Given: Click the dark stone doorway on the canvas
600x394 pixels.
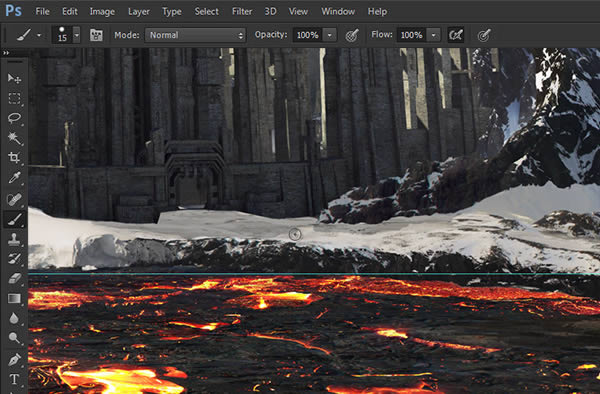Looking at the screenshot, I should (194, 176).
